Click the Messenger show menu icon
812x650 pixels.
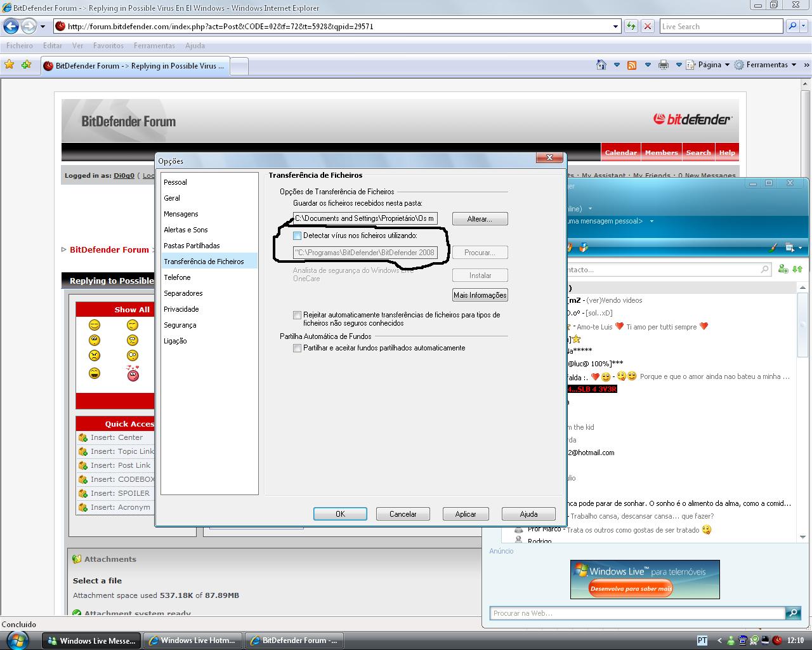(x=790, y=248)
